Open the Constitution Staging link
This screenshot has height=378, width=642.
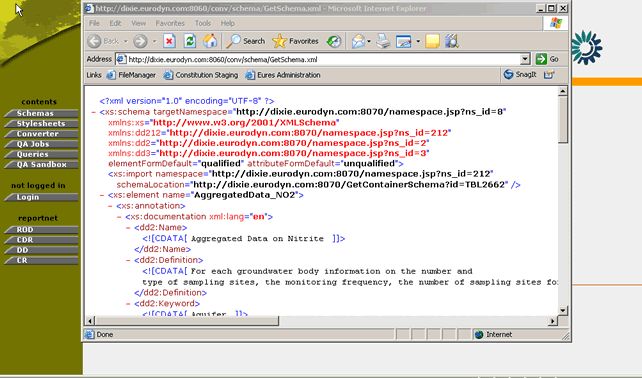pos(201,75)
